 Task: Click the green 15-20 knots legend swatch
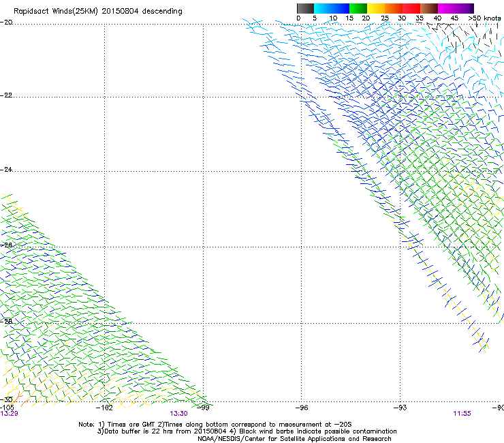point(358,8)
